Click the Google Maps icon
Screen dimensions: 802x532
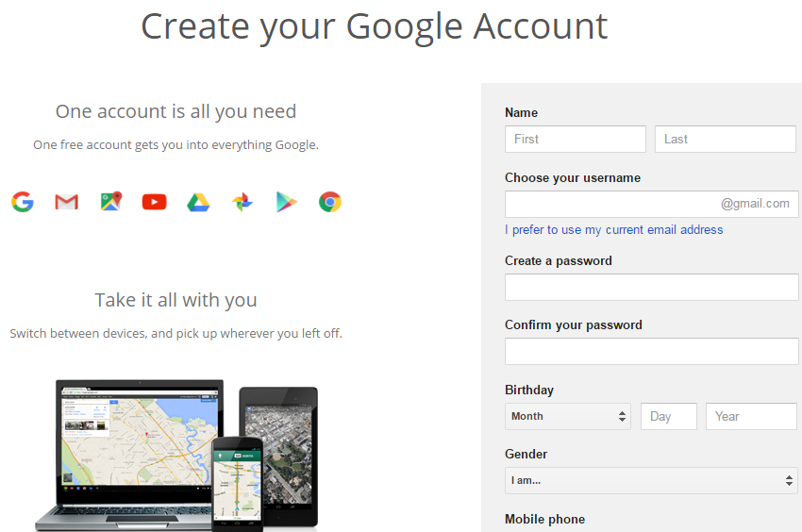[111, 202]
